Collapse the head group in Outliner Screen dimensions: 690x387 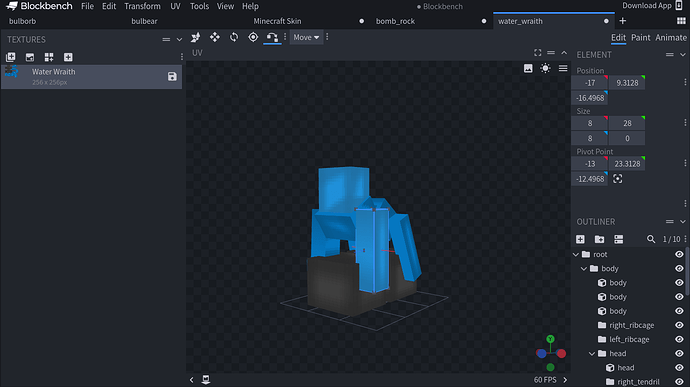pyautogui.click(x=592, y=354)
